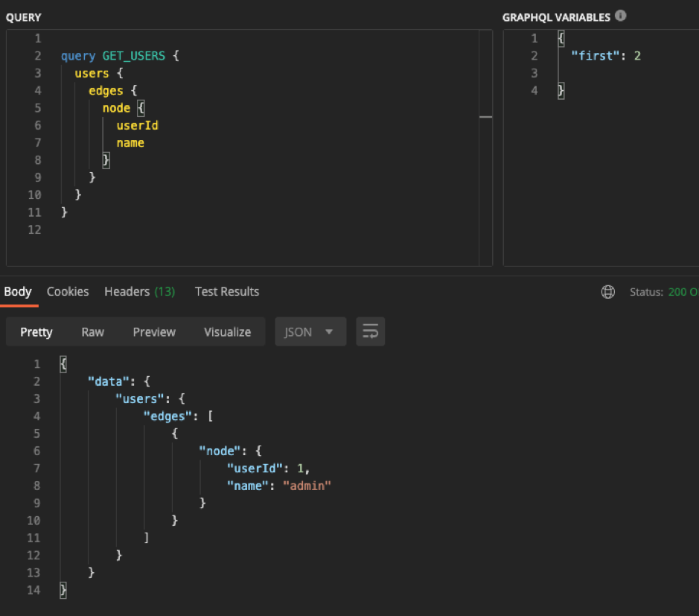699x616 pixels.
Task: Switch to the Cookies tab
Action: [68, 292]
